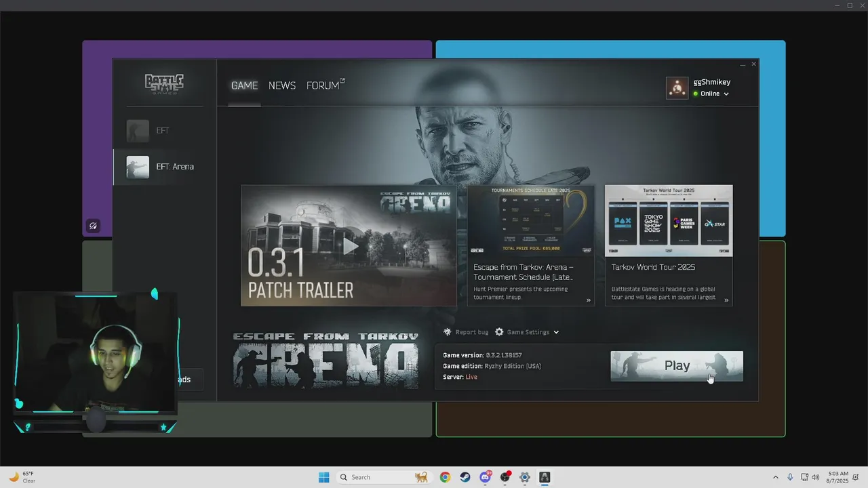Show hidden system tray icons
Viewport: 868px width, 488px height.
coord(776,477)
